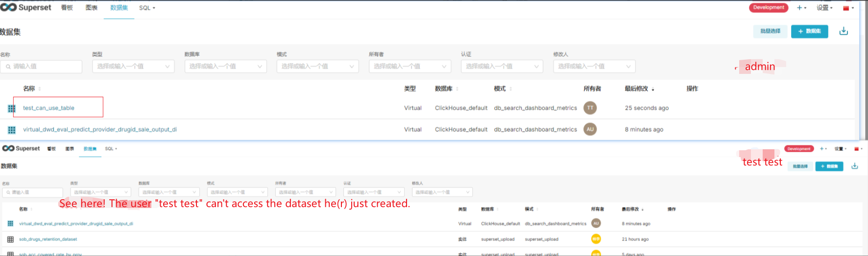Open virtual_dwd_eval_predict dataset link in admin's view
This screenshot has height=256, width=868.
(x=100, y=130)
